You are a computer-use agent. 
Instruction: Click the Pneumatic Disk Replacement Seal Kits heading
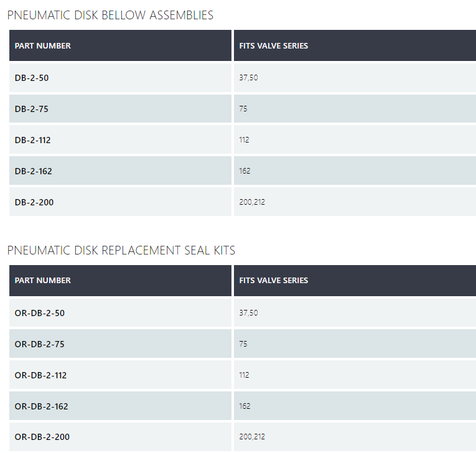click(x=121, y=250)
